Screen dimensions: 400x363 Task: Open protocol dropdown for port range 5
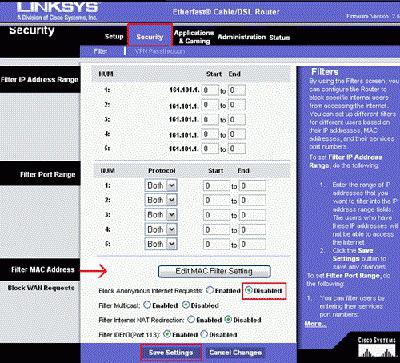coord(161,244)
